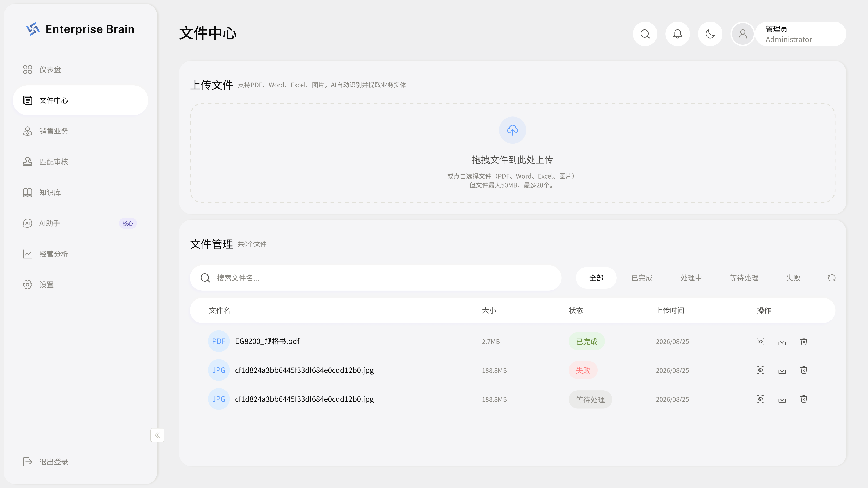Filter by 已完成 tab

pyautogui.click(x=642, y=278)
